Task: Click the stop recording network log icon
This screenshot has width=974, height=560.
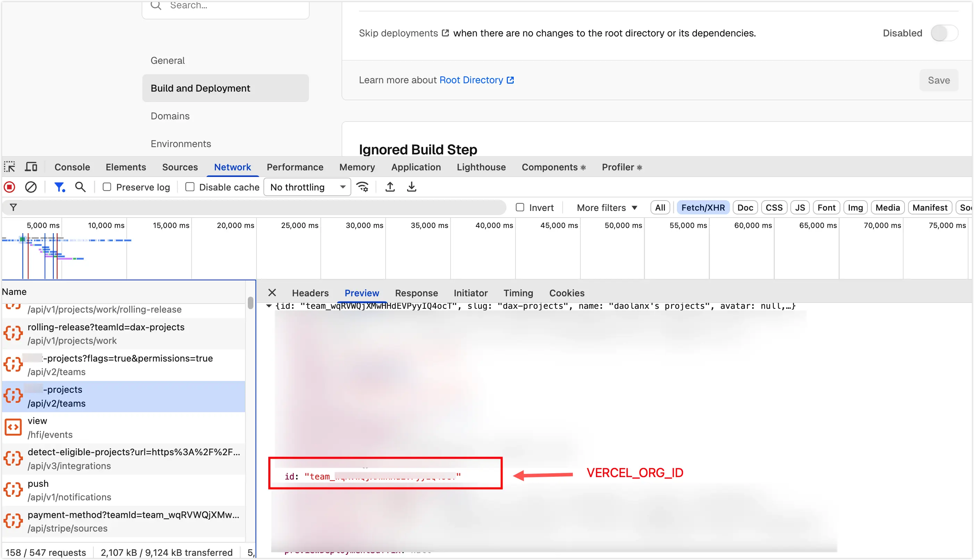Action: (x=10, y=187)
